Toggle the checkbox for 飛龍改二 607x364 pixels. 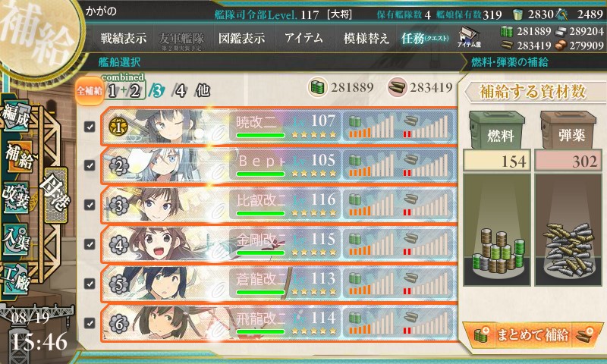click(90, 323)
